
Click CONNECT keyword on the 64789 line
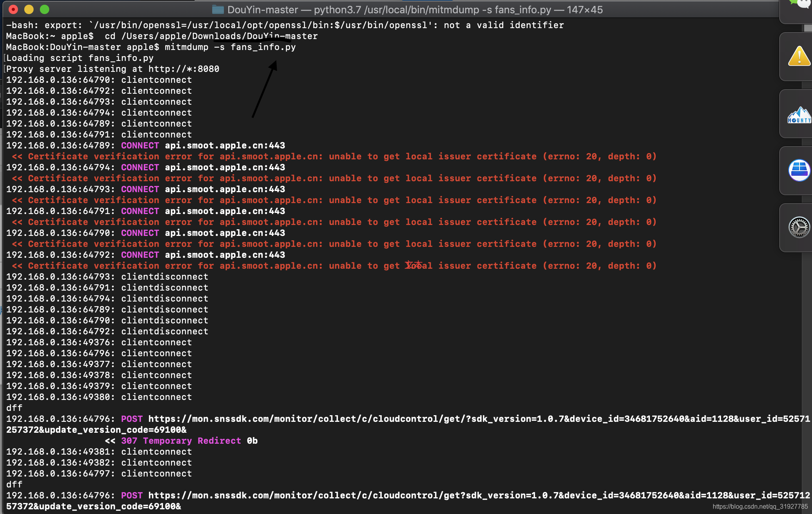tap(140, 145)
